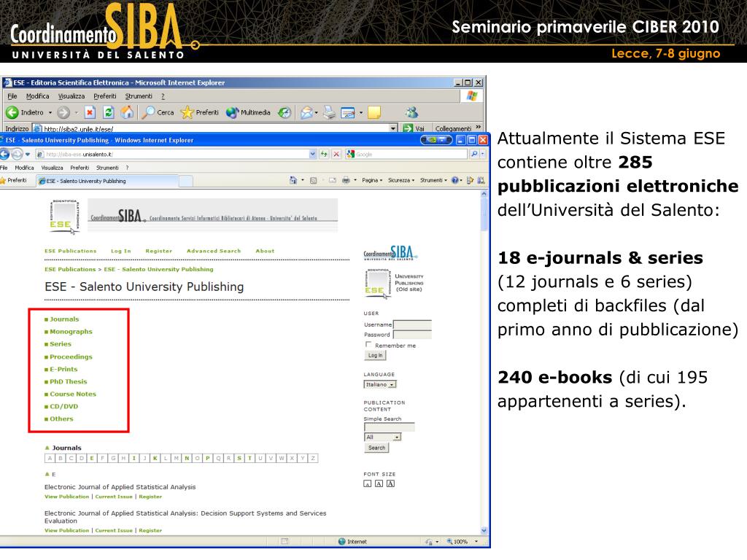The height and width of the screenshot is (560, 747).
Task: Click front window blue back arrow
Action: point(5,155)
